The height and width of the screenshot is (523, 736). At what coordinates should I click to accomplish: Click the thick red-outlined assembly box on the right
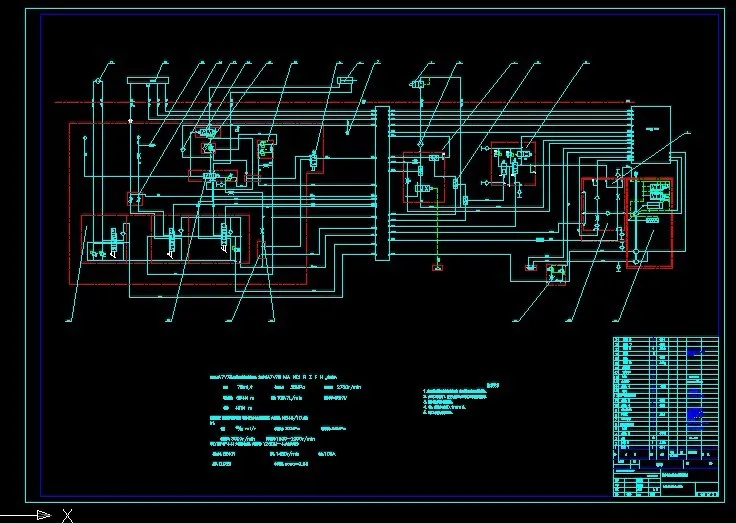(650, 223)
